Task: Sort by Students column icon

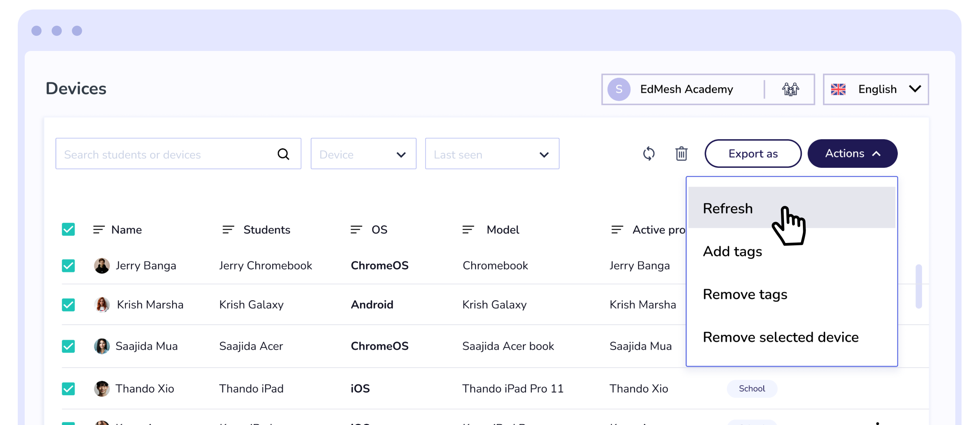Action: point(228,230)
